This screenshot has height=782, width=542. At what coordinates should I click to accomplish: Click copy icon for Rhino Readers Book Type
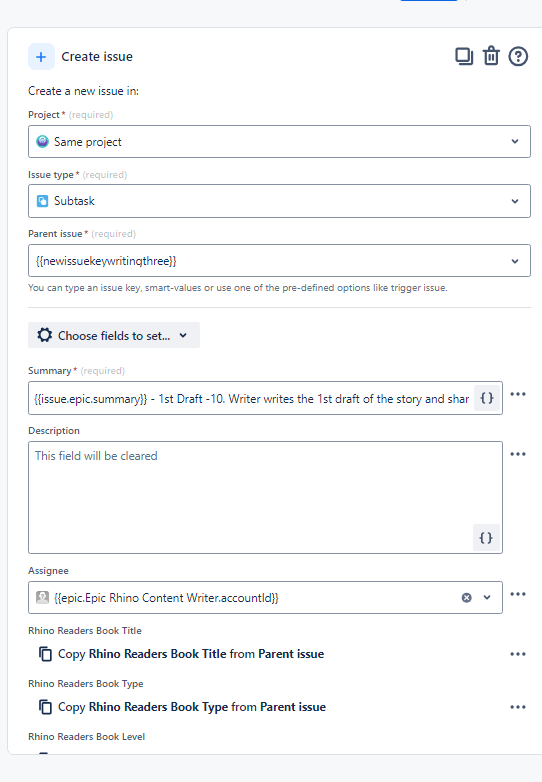45,707
